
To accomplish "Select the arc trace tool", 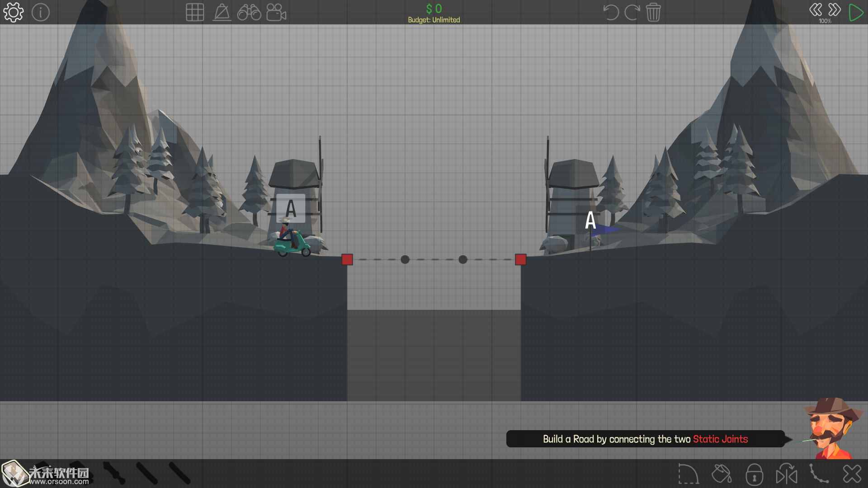I will [x=689, y=474].
